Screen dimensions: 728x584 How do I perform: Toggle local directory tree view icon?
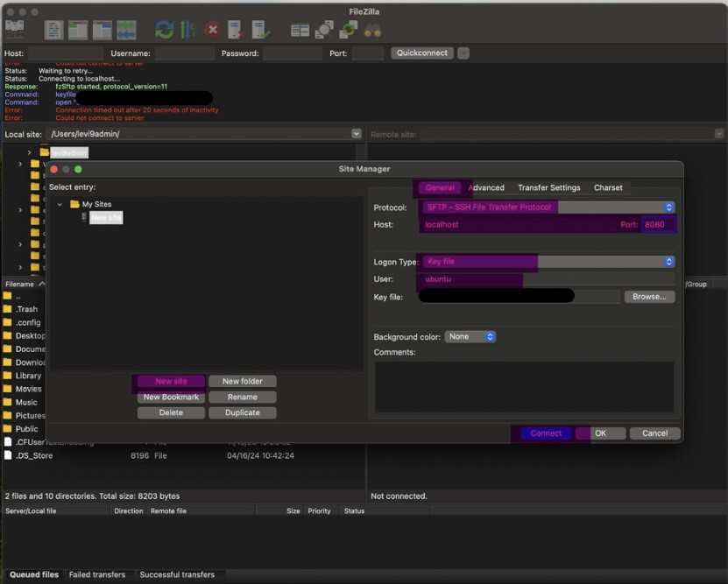point(78,30)
